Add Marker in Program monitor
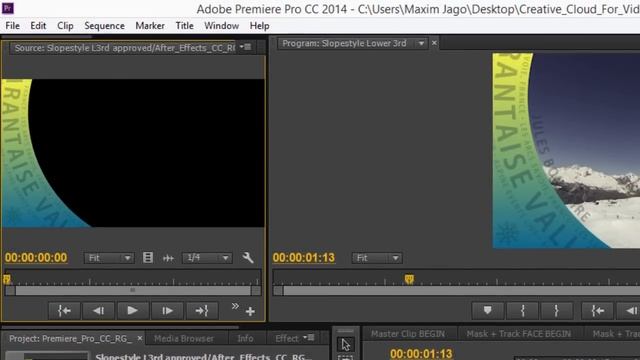 pos(487,311)
